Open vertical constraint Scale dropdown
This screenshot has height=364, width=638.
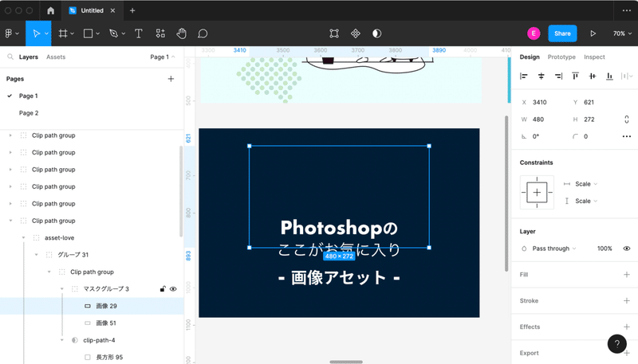pos(586,201)
